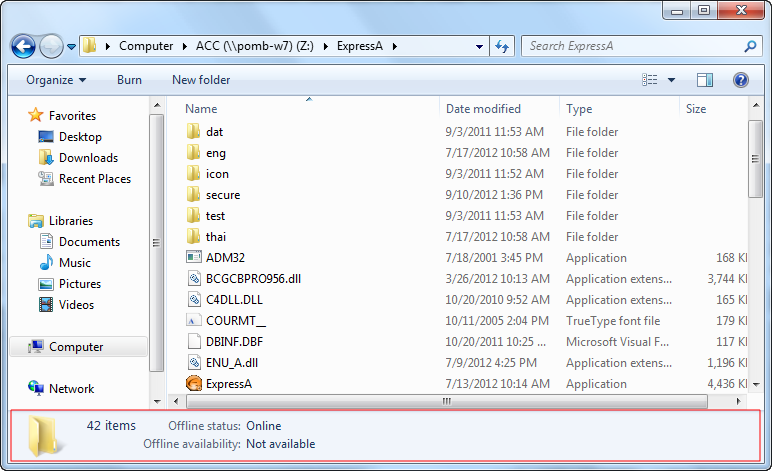This screenshot has height=471, width=772.
Task: Click the 'Online' offline status value
Action: tap(264, 426)
